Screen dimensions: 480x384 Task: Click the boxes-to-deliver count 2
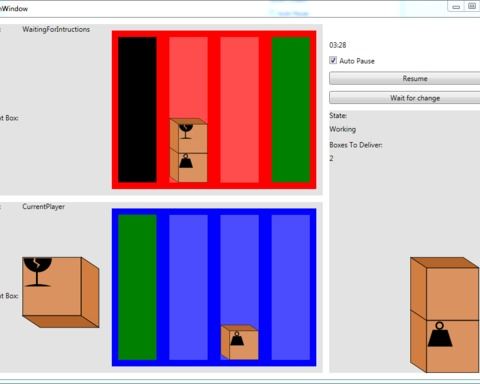click(331, 158)
